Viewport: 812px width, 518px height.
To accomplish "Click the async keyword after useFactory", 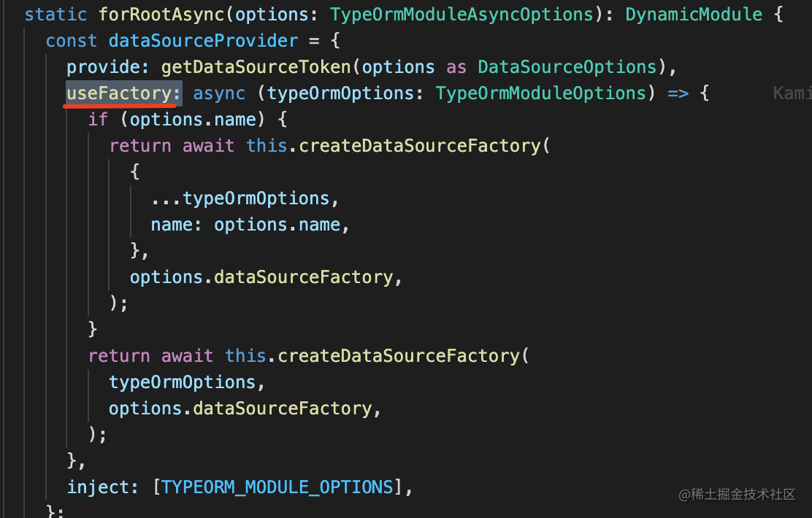I will tap(219, 93).
